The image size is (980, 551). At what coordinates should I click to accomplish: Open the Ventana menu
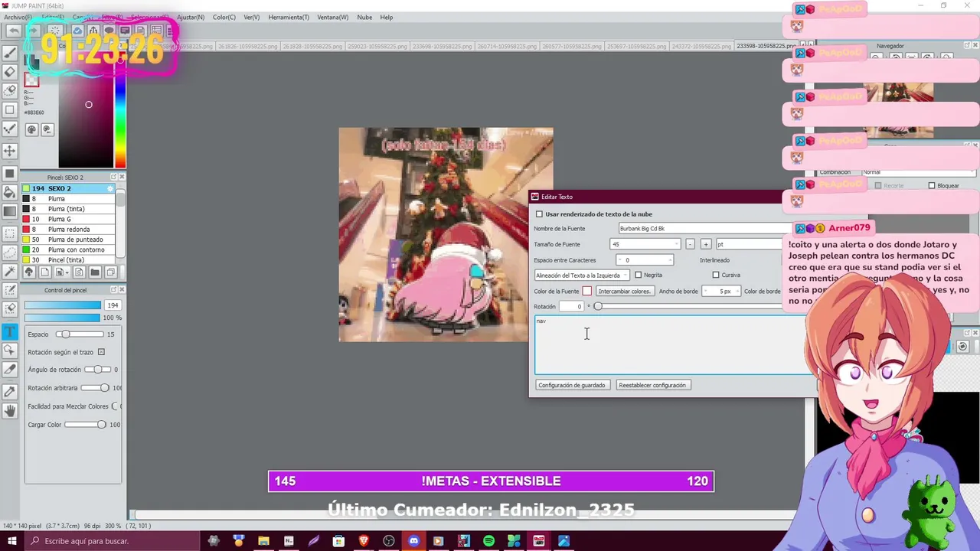[x=332, y=17]
